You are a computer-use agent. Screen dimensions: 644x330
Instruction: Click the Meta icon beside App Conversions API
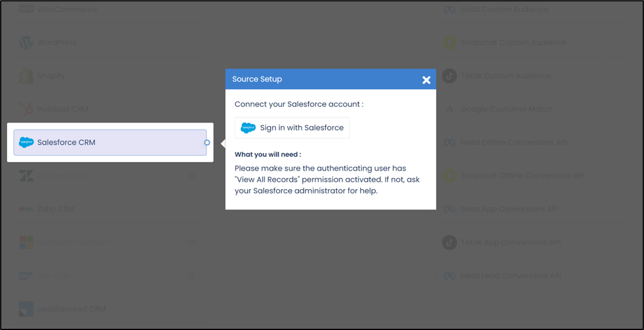[450, 209]
